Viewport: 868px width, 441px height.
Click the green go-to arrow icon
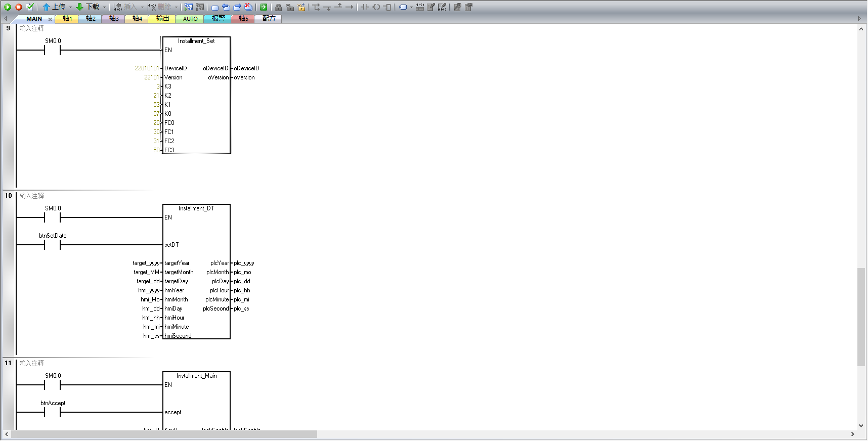(264, 7)
